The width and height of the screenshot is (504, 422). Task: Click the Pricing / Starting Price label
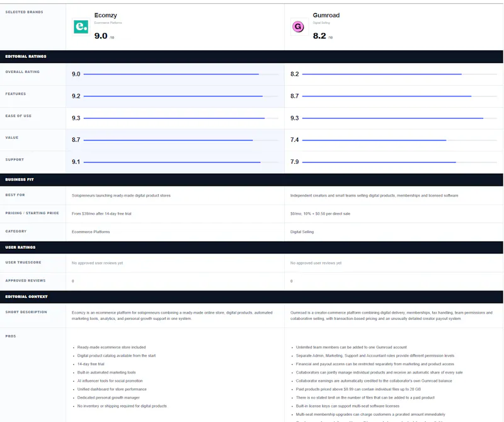[32, 213]
